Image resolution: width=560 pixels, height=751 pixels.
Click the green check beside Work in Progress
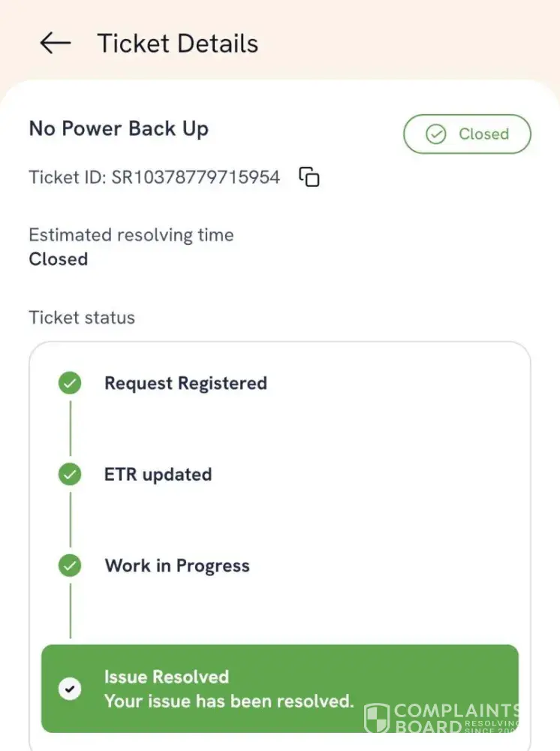[x=70, y=566]
